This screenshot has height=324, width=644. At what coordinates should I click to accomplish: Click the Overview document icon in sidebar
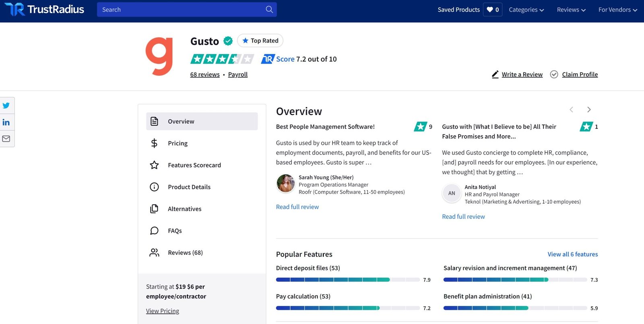(x=154, y=121)
